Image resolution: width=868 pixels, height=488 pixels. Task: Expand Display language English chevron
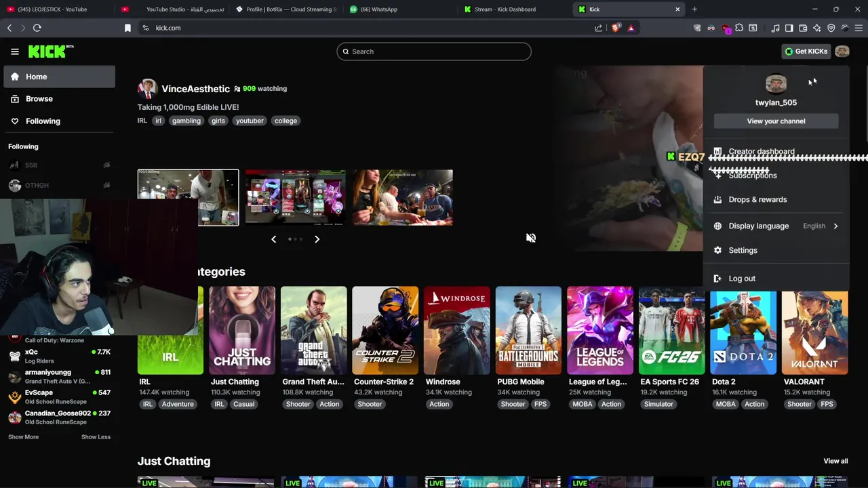[x=835, y=226]
